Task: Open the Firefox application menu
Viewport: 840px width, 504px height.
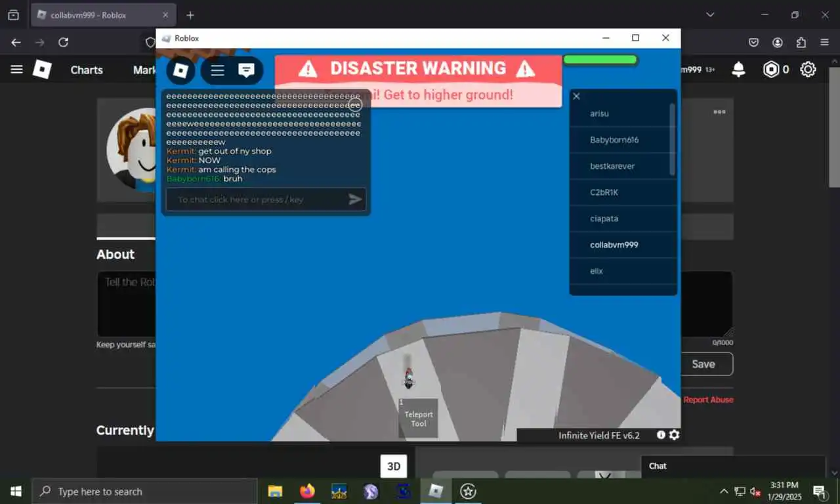Action: [x=825, y=42]
